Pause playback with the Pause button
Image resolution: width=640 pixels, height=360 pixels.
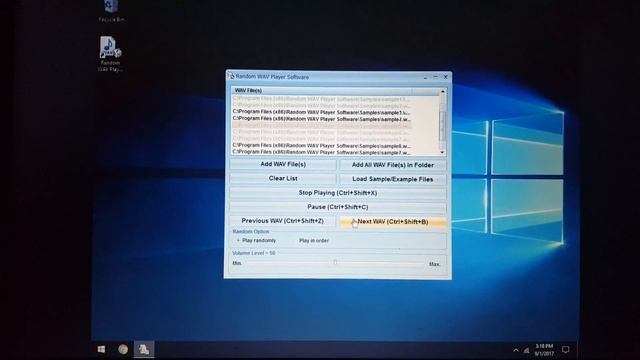[x=338, y=207]
